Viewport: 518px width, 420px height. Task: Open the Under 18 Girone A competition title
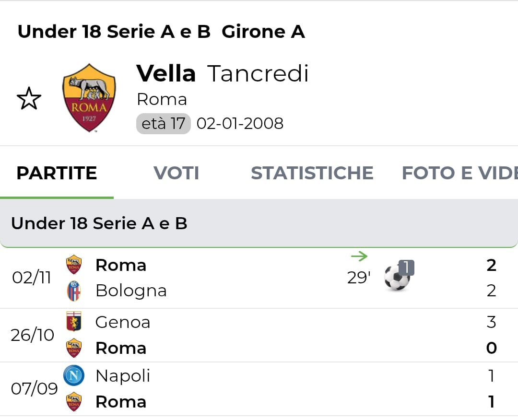click(x=161, y=32)
